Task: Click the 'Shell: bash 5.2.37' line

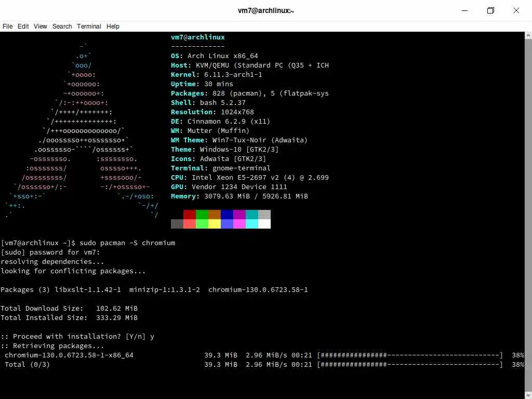Action: (208, 102)
